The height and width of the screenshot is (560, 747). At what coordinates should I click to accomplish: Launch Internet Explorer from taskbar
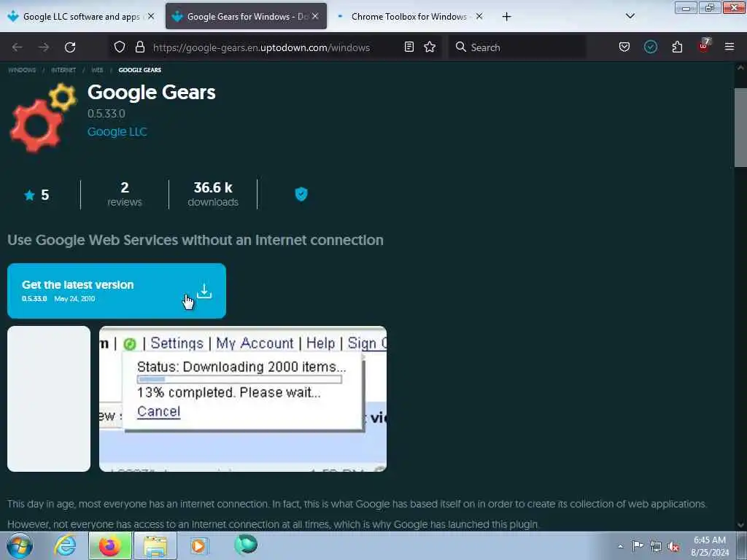pyautogui.click(x=65, y=545)
